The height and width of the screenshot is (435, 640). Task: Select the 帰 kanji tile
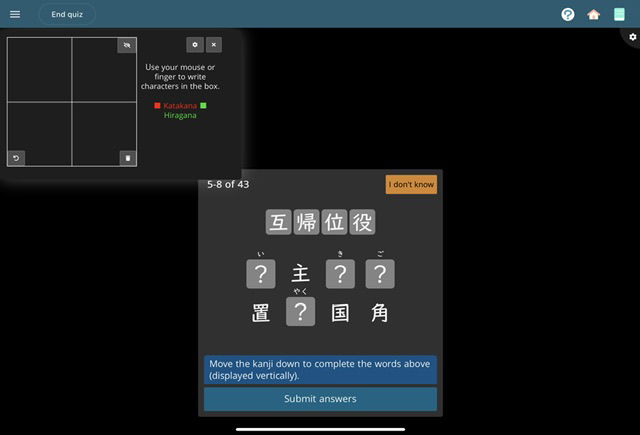coord(306,222)
